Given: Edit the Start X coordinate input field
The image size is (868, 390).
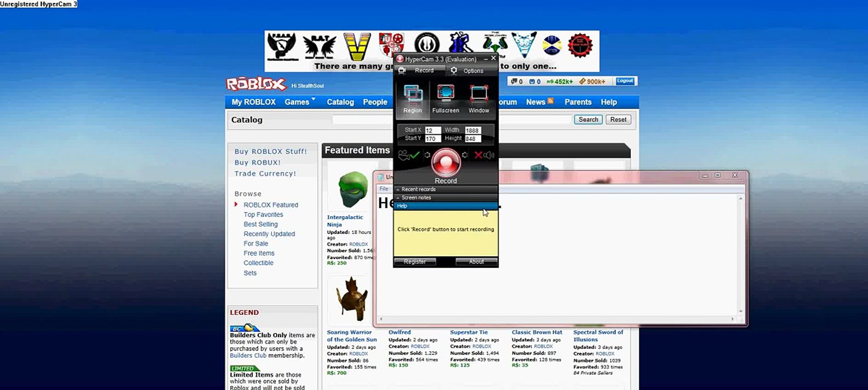Looking at the screenshot, I should [431, 130].
